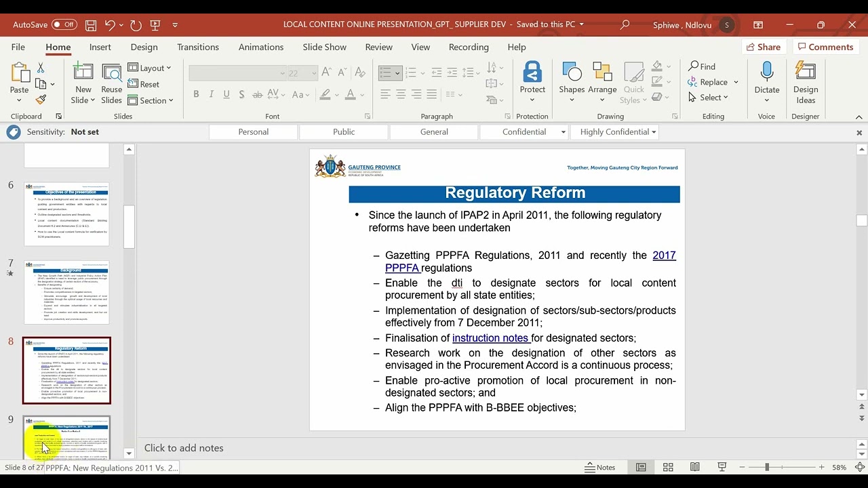This screenshot has height=488, width=868.
Task: Open the Shapes gallery dropdown
Action: [x=572, y=83]
